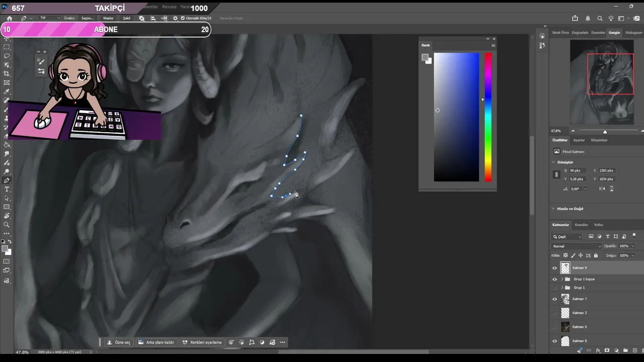Switch to the Ayarlar tab

(x=579, y=140)
